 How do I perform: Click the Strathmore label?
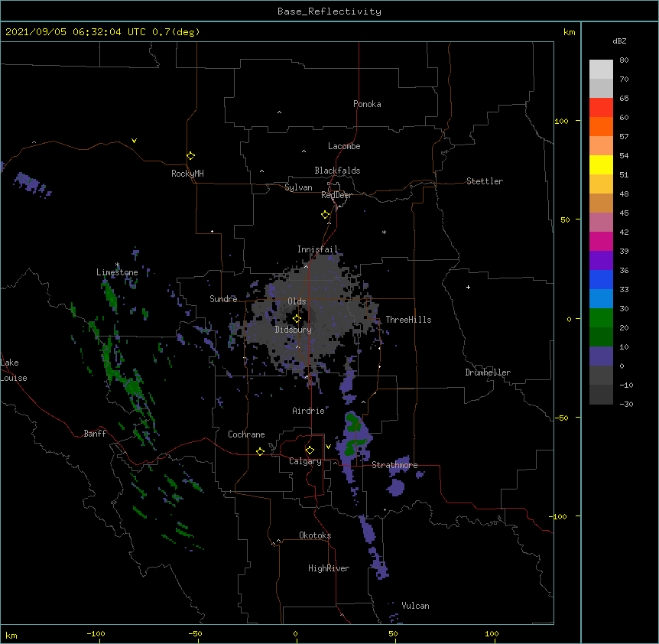(394, 465)
